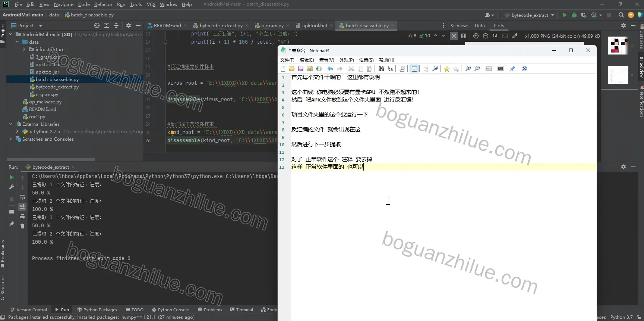Click the zoom in magnifier in Notepad3 toolbar
Image resolution: width=644 pixels, height=321 pixels.
click(x=468, y=69)
